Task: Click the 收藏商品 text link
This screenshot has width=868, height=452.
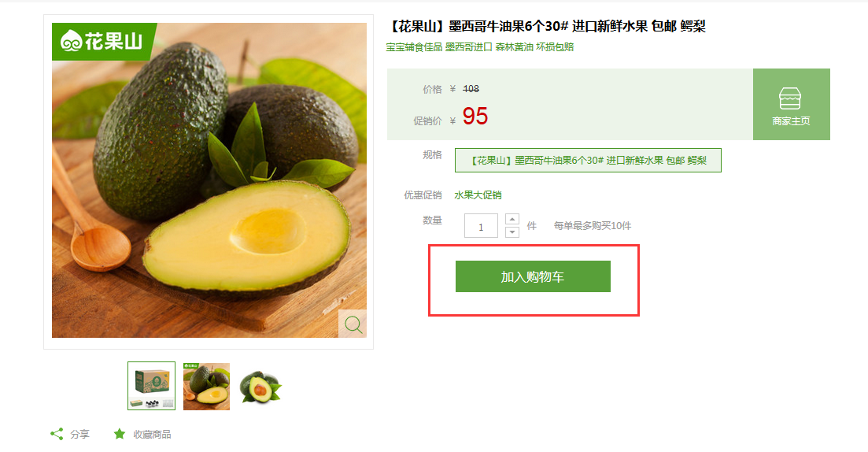Action: point(152,434)
